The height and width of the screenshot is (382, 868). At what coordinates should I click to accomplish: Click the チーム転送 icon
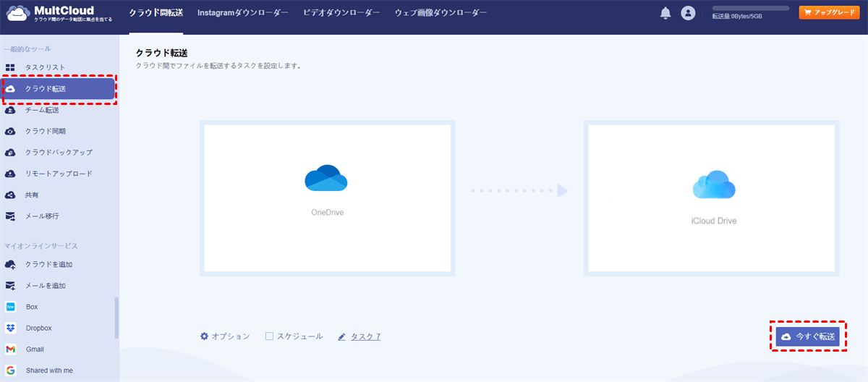click(x=11, y=110)
